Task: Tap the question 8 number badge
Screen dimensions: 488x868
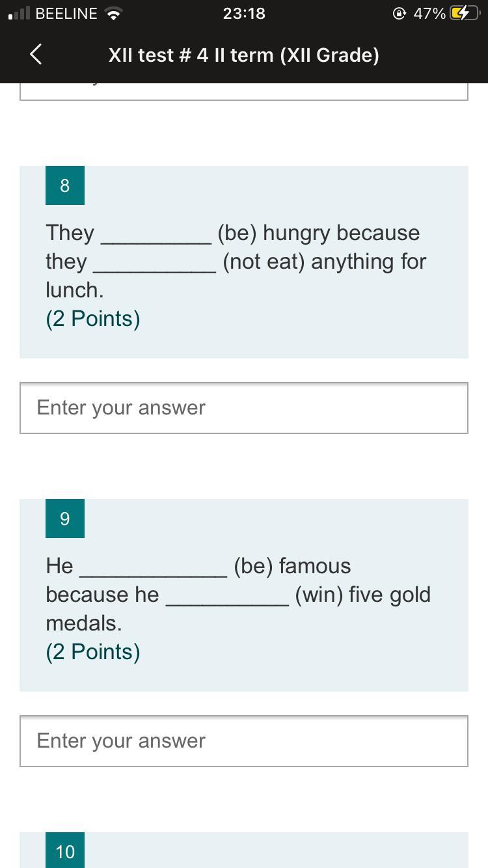Action: click(x=65, y=185)
